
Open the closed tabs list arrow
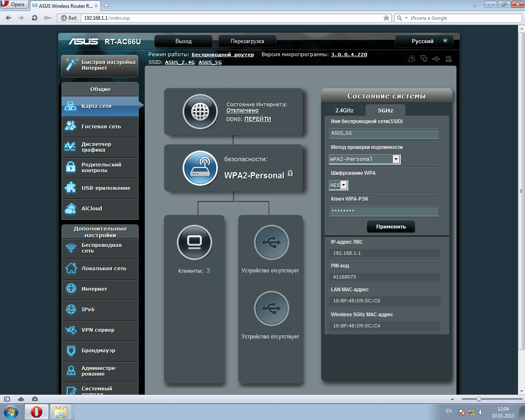475,6
